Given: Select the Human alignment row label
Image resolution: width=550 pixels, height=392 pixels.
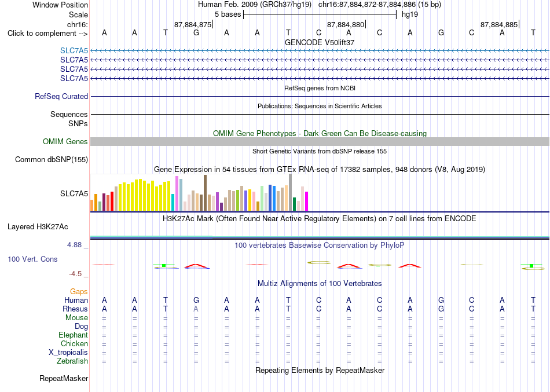Looking at the screenshot, I should click(x=76, y=300).
